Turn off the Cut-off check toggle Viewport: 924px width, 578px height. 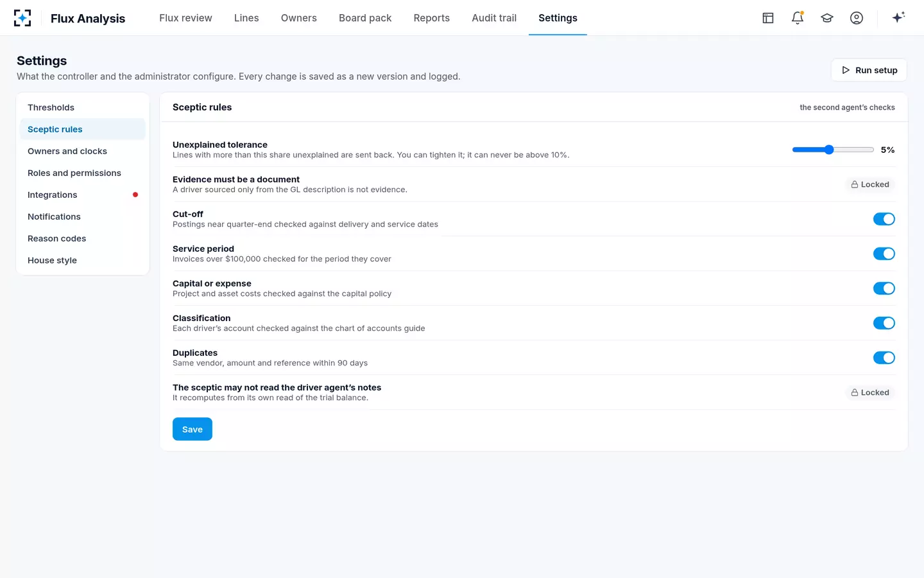coord(884,219)
